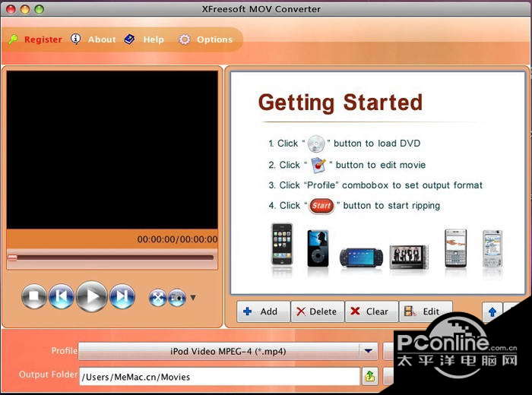Open the Options menu item
This screenshot has width=532, height=395.
(x=214, y=39)
